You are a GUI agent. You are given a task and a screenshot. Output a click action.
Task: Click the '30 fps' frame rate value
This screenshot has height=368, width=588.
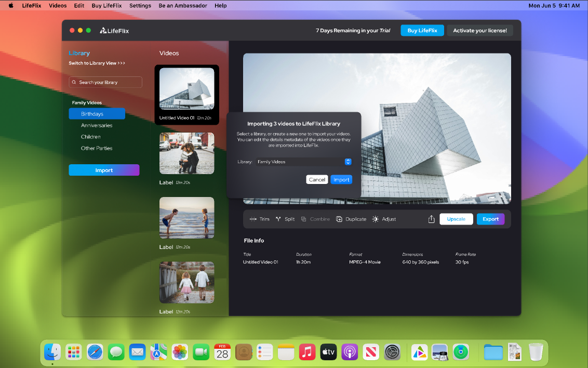pyautogui.click(x=462, y=262)
